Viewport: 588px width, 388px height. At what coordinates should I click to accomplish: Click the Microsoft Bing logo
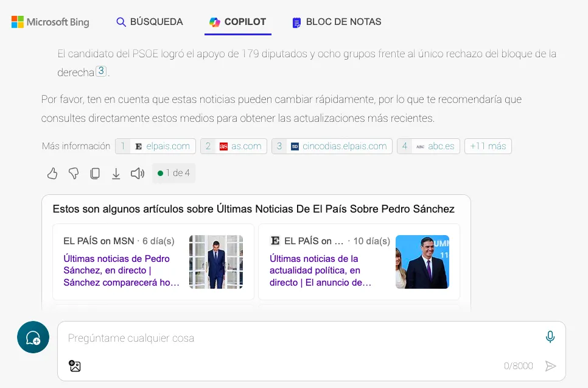pyautogui.click(x=51, y=22)
